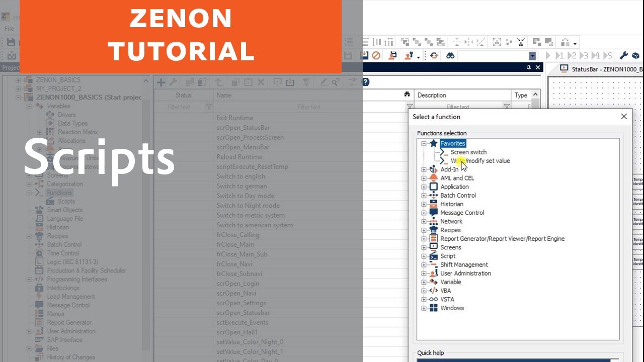Viewport: 644px width, 362px height.
Task: Expand the ZENON_BASICS project node
Action: (x=18, y=80)
